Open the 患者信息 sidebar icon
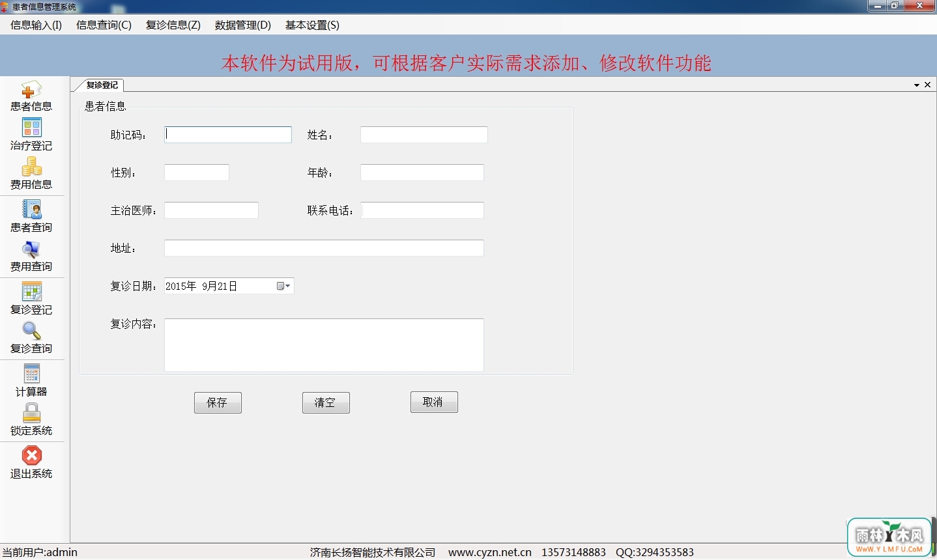This screenshot has height=560, width=937. (x=31, y=91)
